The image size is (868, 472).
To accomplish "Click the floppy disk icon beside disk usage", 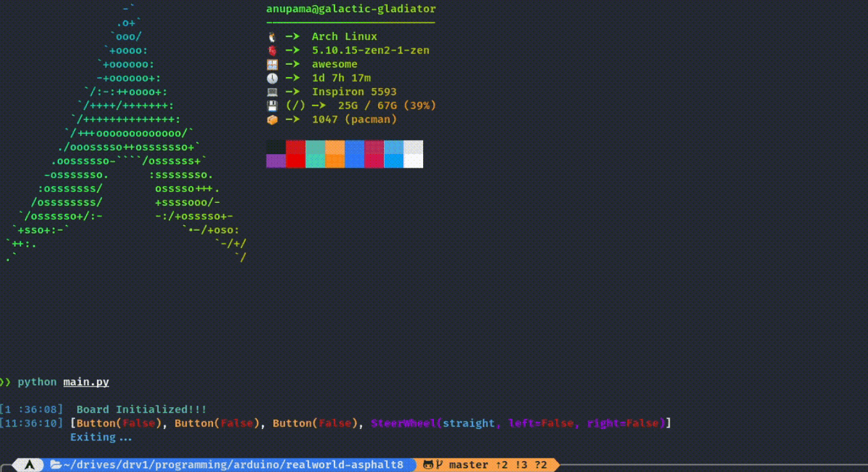I will pyautogui.click(x=272, y=105).
